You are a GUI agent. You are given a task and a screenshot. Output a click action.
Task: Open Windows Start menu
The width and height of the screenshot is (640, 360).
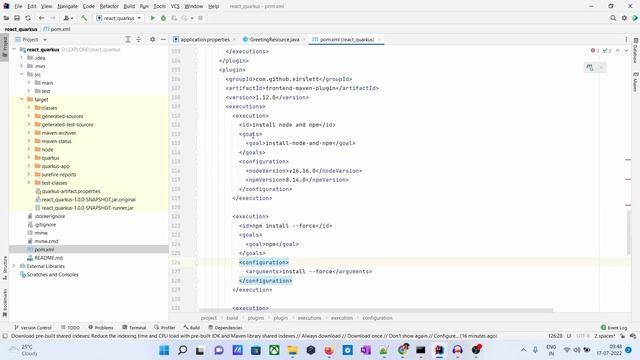pos(164,350)
